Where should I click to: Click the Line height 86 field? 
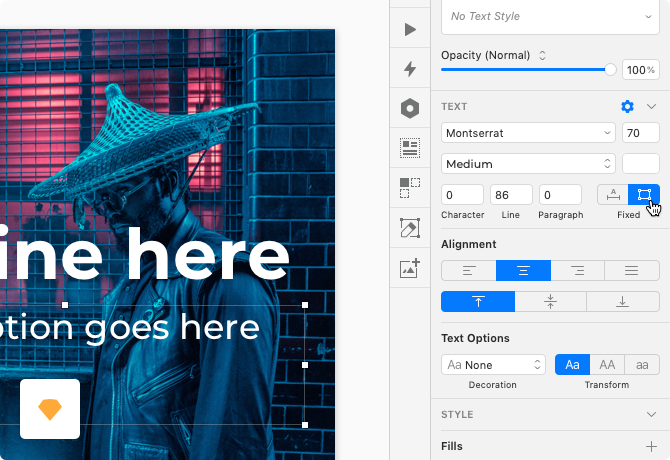point(511,195)
